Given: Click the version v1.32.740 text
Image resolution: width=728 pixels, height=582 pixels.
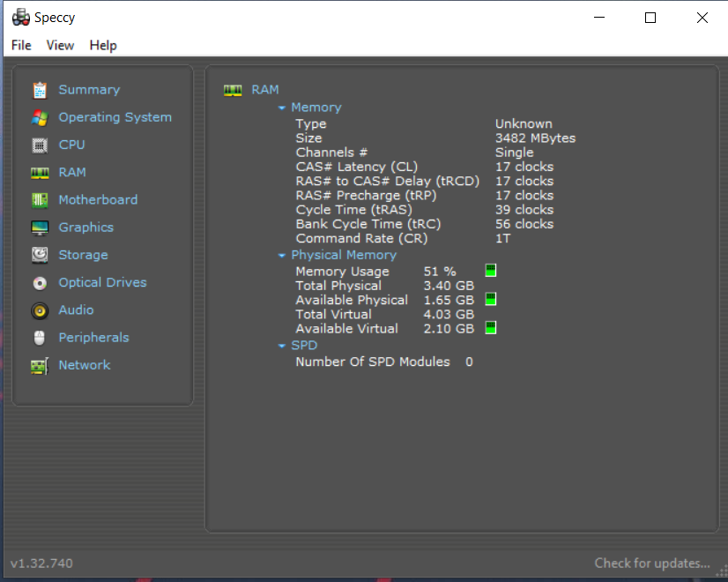Looking at the screenshot, I should click(x=41, y=563).
